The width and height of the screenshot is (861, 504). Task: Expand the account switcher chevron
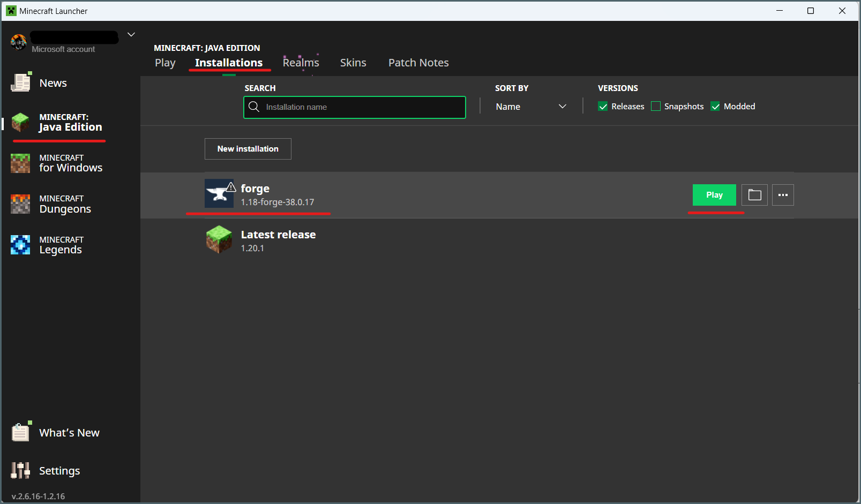tap(131, 35)
